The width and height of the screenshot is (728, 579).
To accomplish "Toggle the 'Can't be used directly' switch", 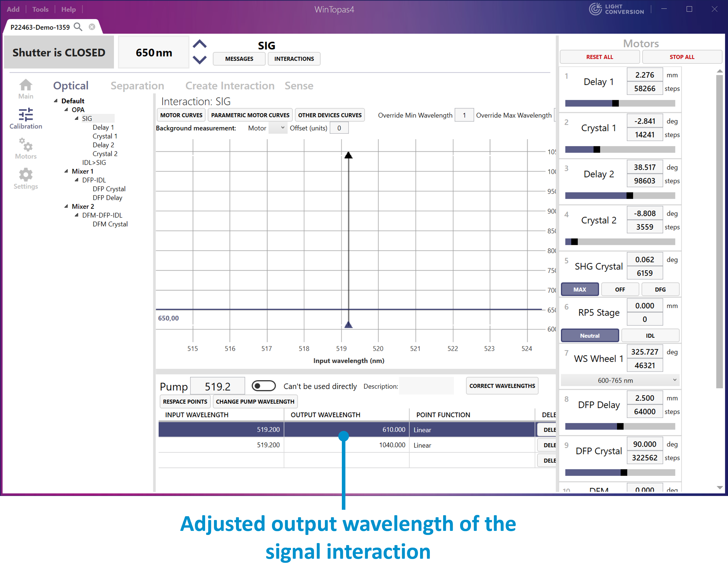I will [264, 386].
